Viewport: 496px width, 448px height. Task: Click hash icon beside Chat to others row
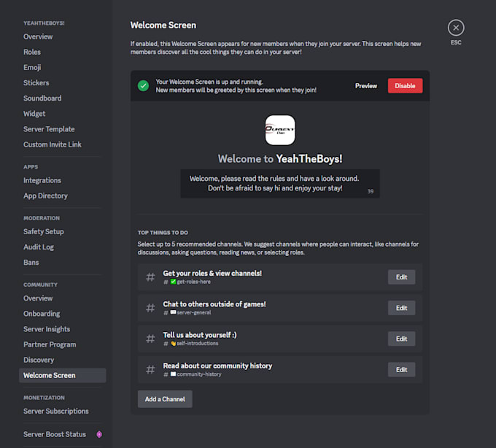150,308
